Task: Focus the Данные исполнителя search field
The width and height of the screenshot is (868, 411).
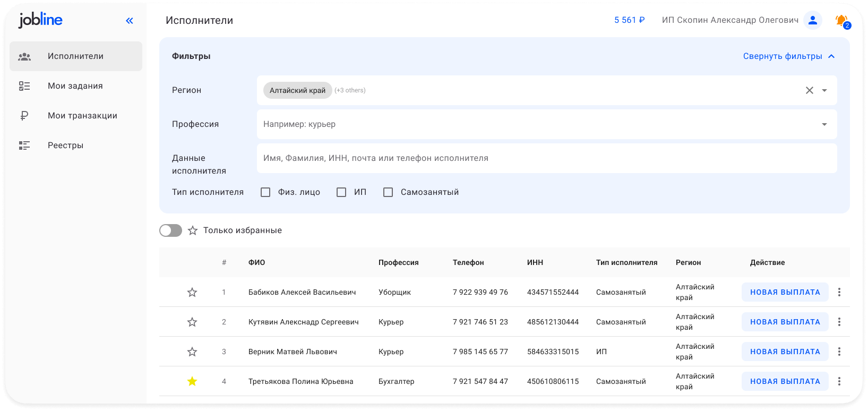Action: tap(547, 158)
